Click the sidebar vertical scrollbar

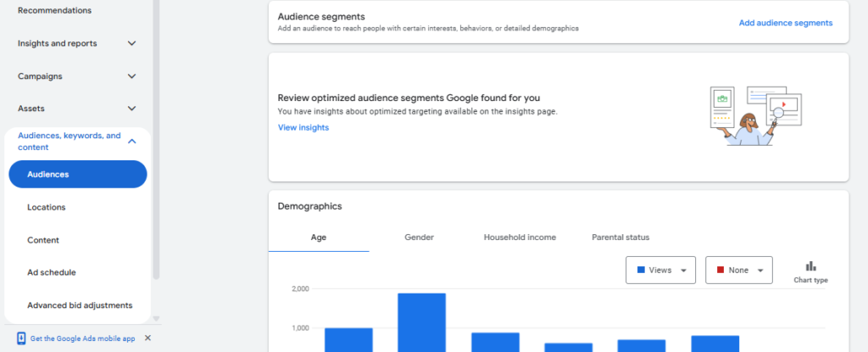point(156,138)
